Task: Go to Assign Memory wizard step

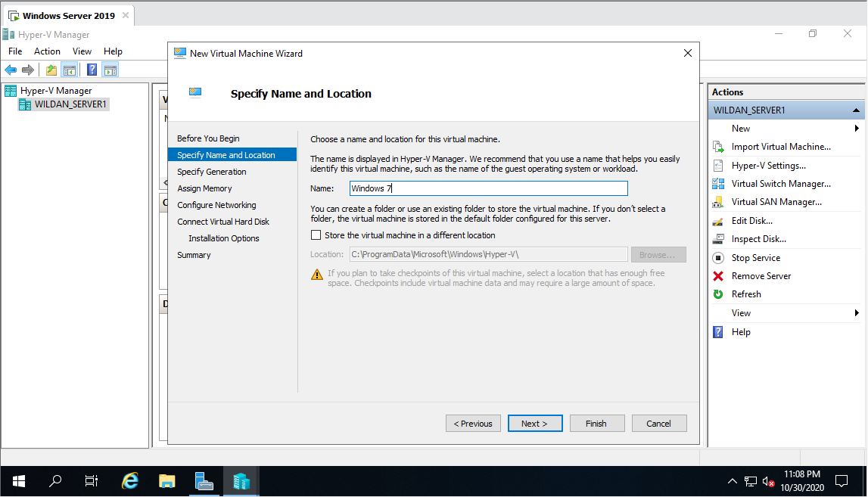Action: pos(204,188)
